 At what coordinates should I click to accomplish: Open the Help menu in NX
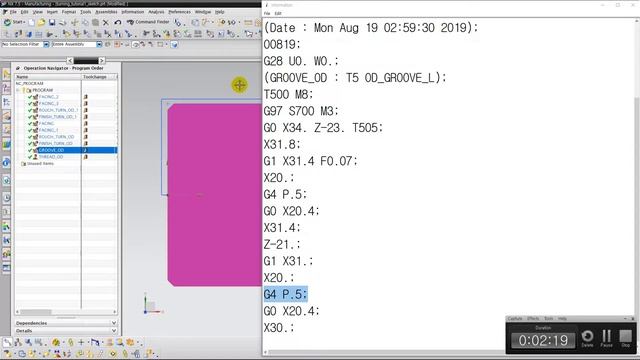click(x=220, y=12)
